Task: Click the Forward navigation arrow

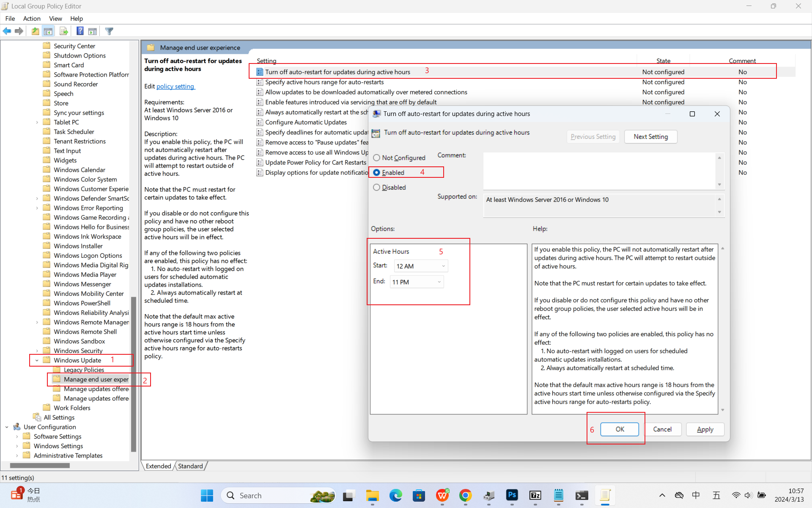Action: 19,31
